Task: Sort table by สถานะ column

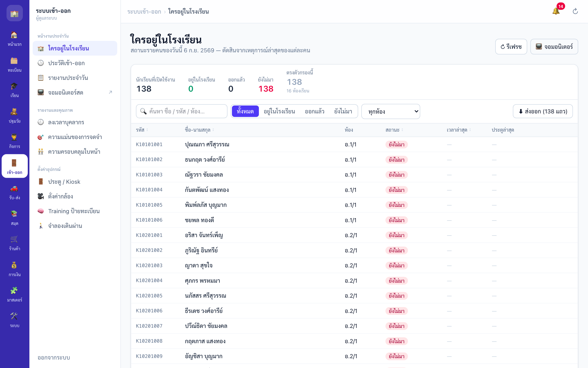Action: (x=394, y=130)
